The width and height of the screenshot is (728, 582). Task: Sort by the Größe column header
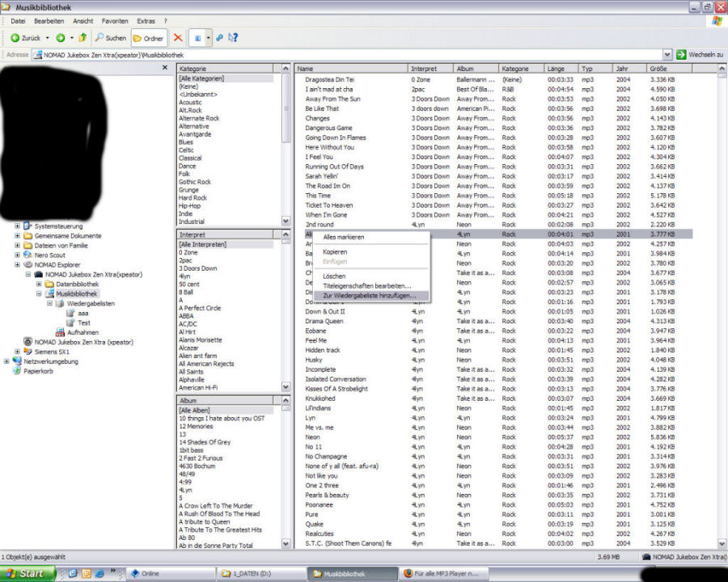[669, 69]
